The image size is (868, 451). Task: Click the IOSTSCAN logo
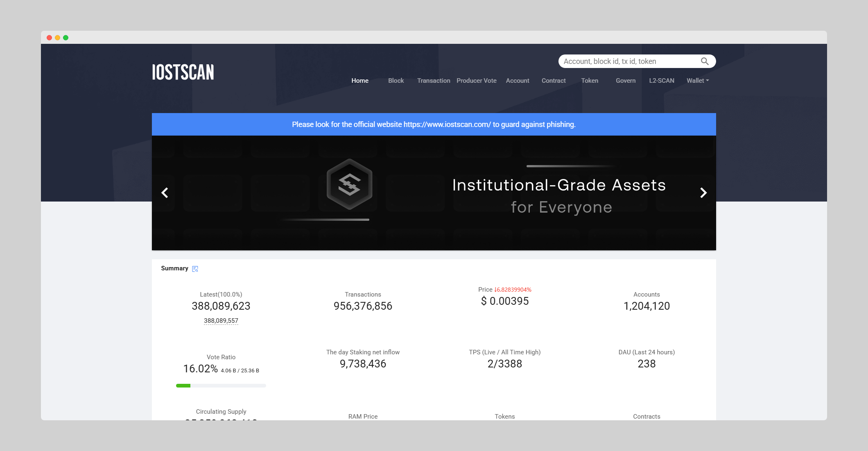[x=183, y=73]
